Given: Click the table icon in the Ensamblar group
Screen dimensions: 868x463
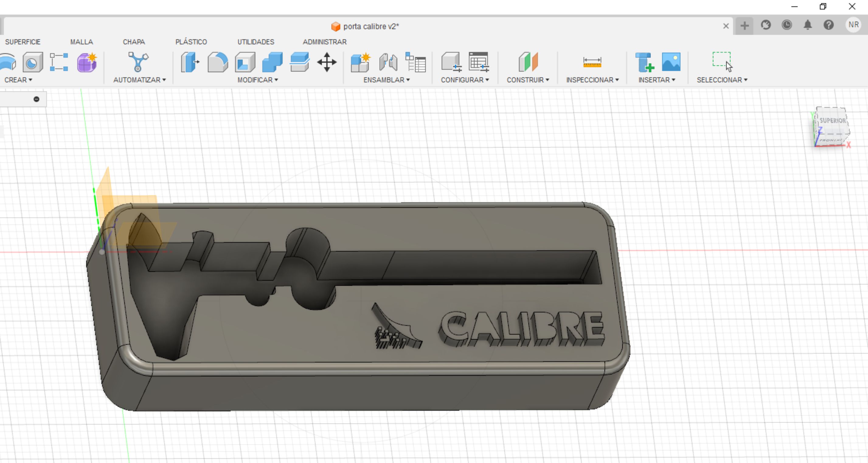Looking at the screenshot, I should coord(415,62).
